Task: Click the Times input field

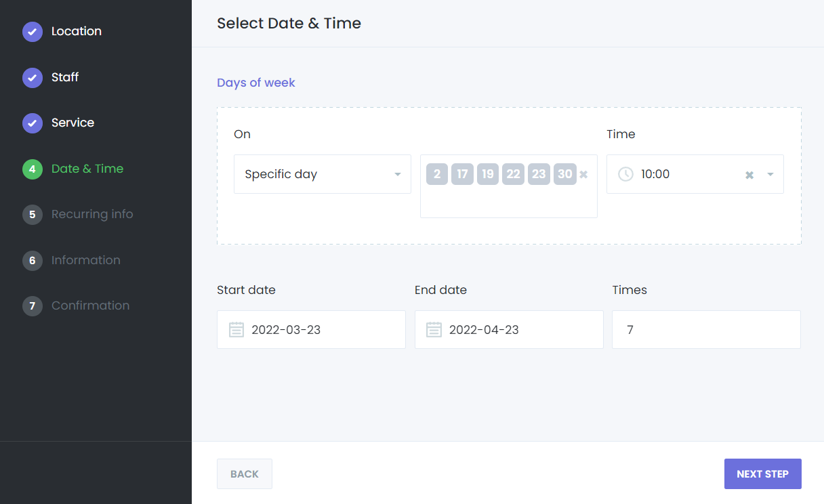Action: click(706, 330)
